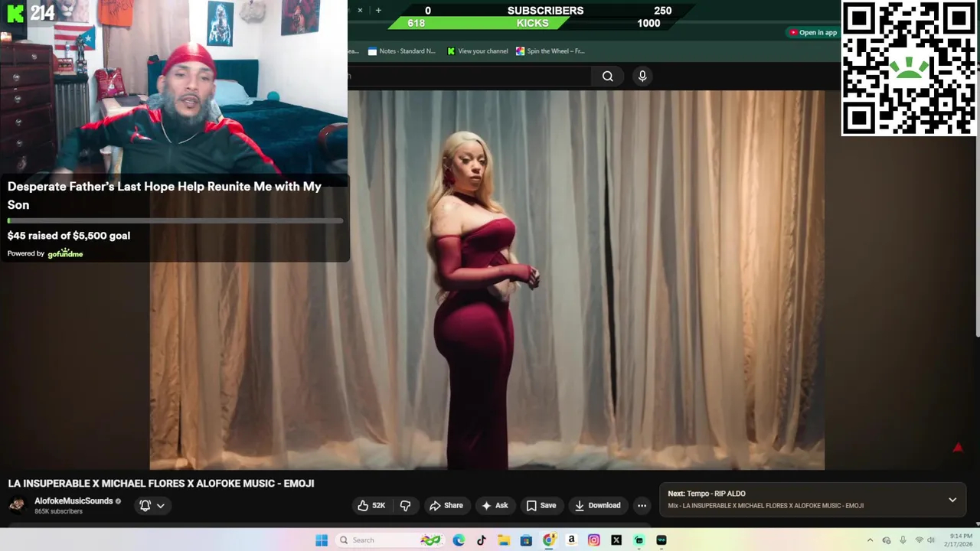Screen dimensions: 980x551
Task: Open the X app from the taskbar
Action: (616, 540)
